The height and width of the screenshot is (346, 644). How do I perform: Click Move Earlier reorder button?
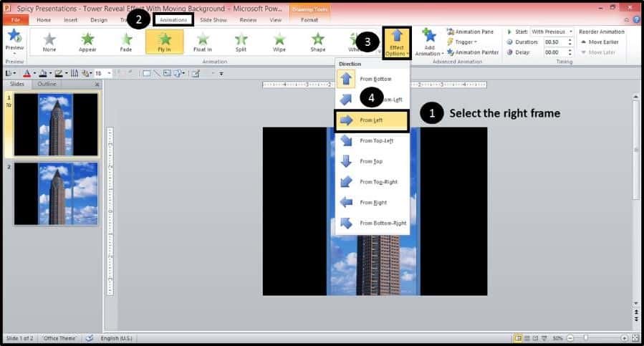pos(600,42)
